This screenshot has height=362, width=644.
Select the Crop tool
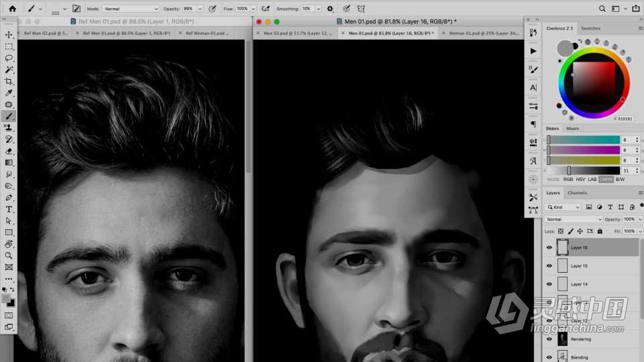[x=9, y=81]
